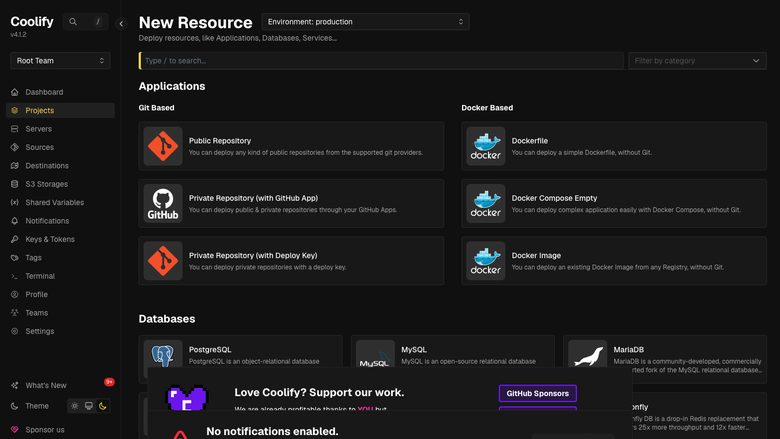Click the Deploy Key git icon
Image resolution: width=780 pixels, height=439 pixels.
[x=163, y=261]
